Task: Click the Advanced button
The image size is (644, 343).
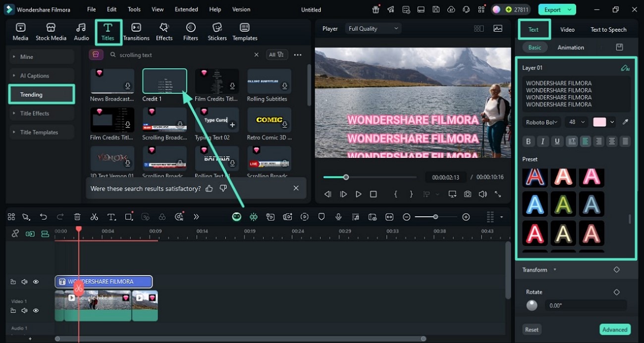Action: click(x=615, y=330)
